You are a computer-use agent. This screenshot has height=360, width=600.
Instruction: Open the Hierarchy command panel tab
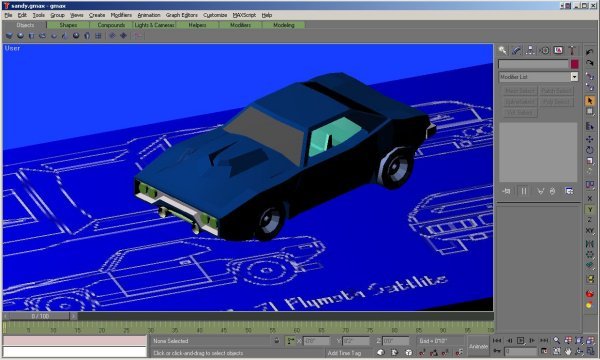click(530, 50)
